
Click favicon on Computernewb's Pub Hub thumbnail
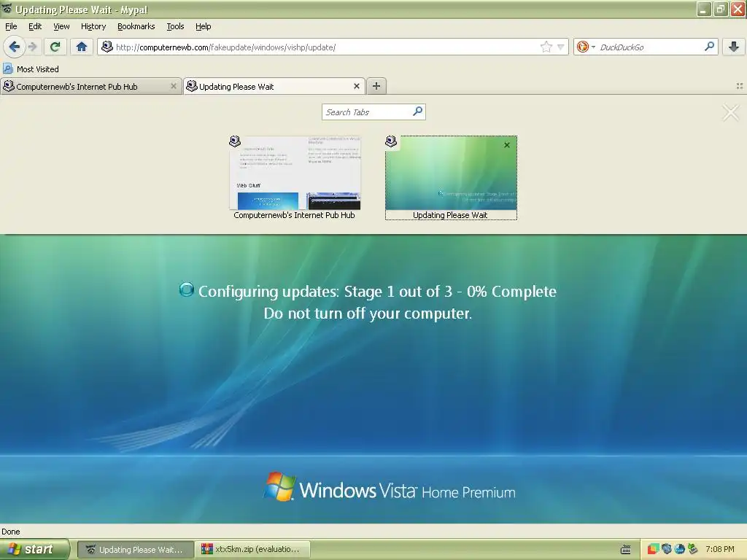pyautogui.click(x=235, y=141)
